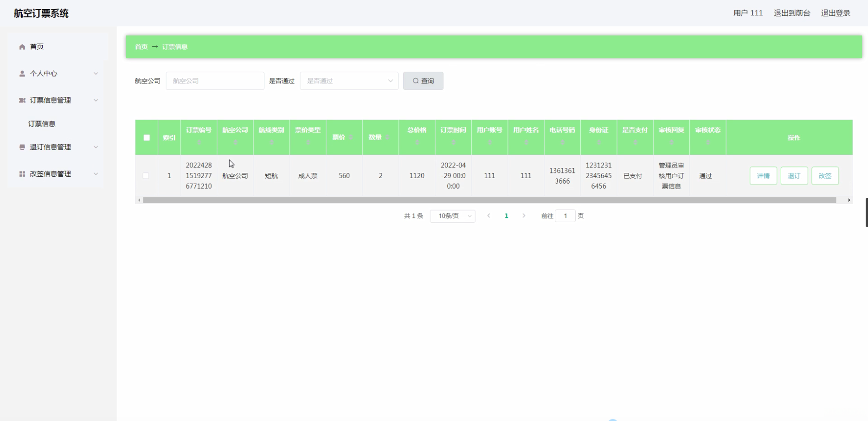Sort by 票价类型 column arrow
Viewport: 868px width, 421px height.
308,142
